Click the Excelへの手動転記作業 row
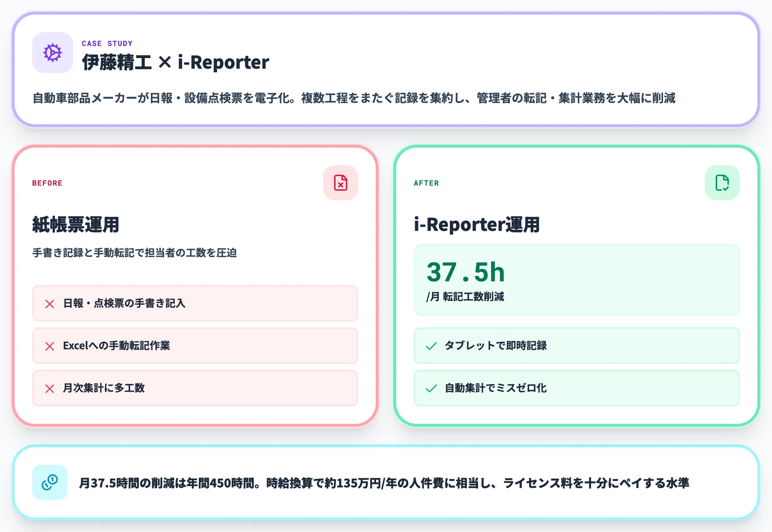Viewport: 772px width, 532px height. tap(195, 346)
